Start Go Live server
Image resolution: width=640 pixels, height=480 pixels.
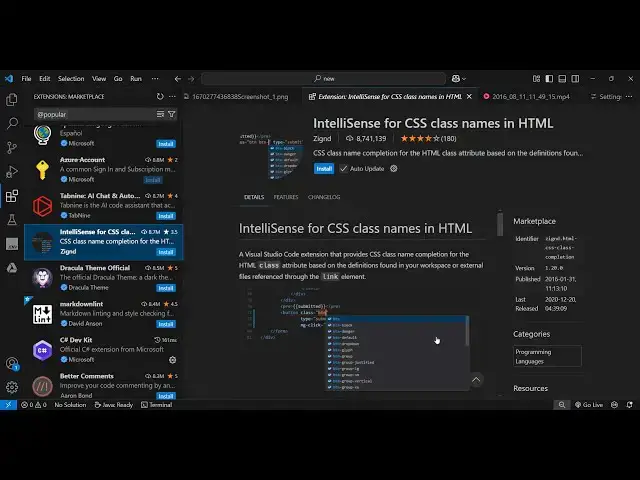click(x=589, y=405)
